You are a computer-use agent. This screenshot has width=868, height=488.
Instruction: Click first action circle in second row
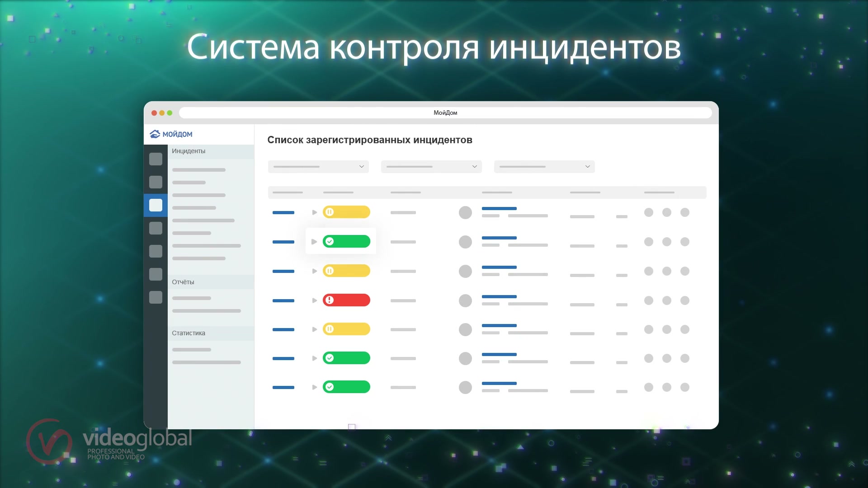click(x=649, y=242)
